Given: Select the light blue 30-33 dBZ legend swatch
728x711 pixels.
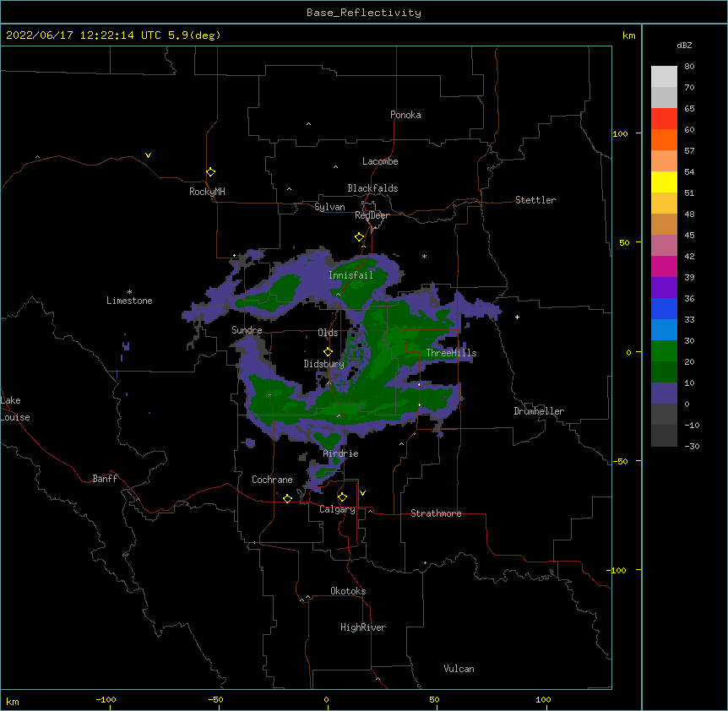Looking at the screenshot, I should 664,330.
